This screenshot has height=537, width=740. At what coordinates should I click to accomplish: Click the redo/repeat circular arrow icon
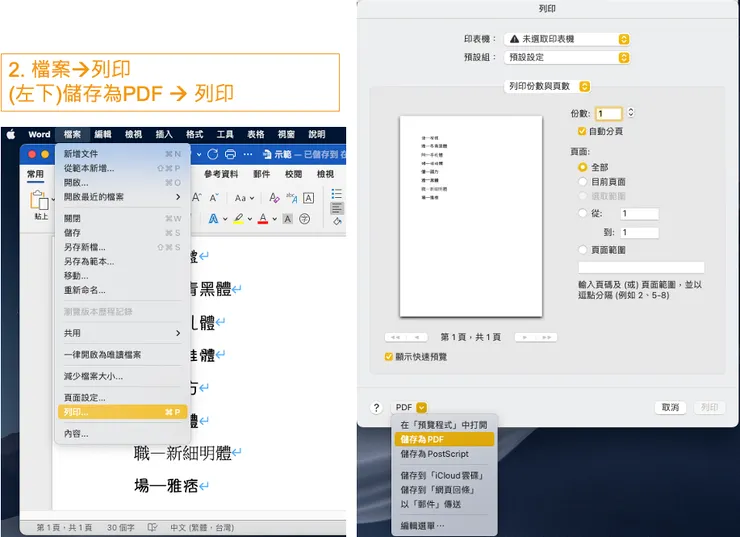coord(213,154)
